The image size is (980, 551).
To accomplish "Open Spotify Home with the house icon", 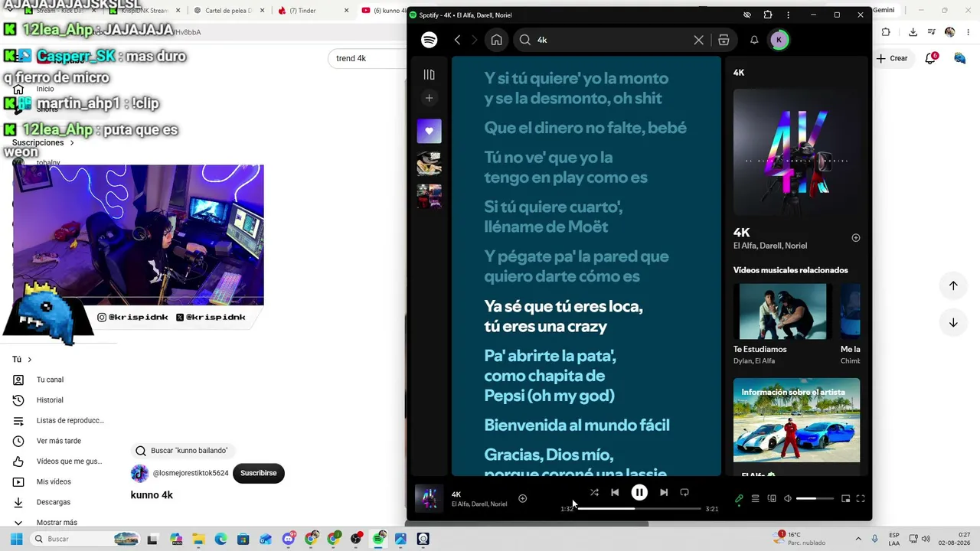I will (x=496, y=40).
